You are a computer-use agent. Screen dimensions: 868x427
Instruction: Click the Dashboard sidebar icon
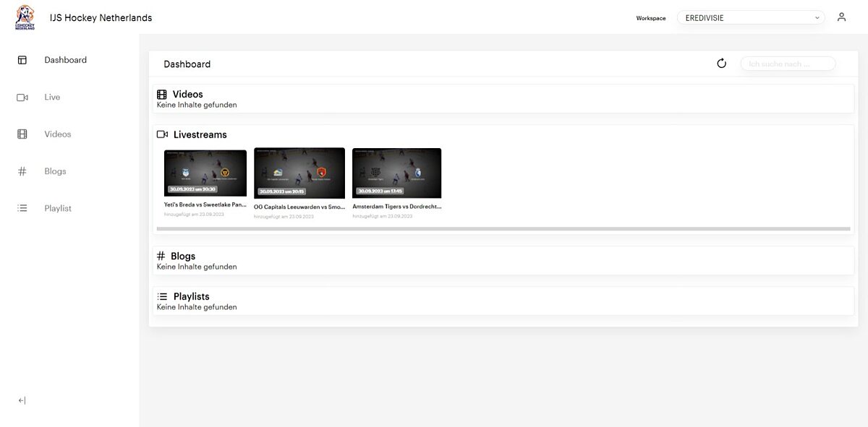[22, 60]
